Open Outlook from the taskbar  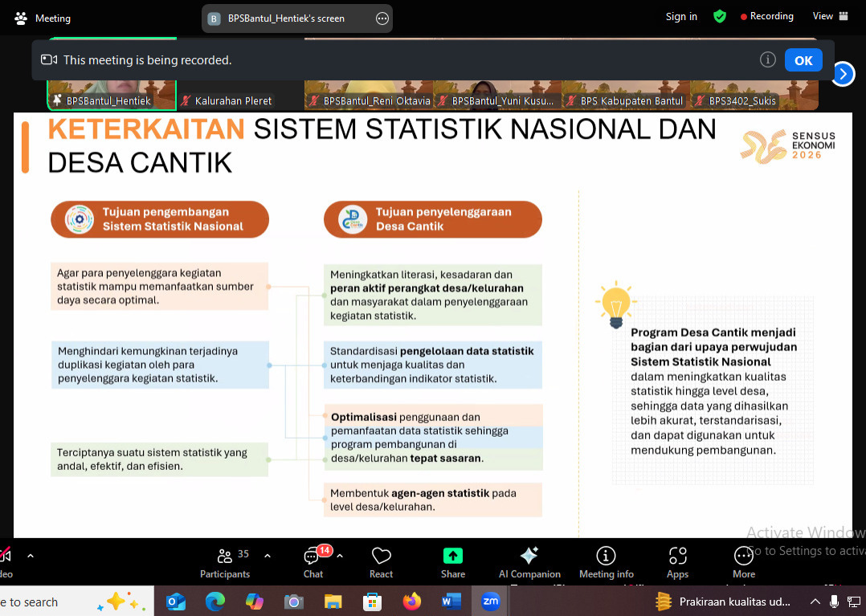tap(176, 602)
